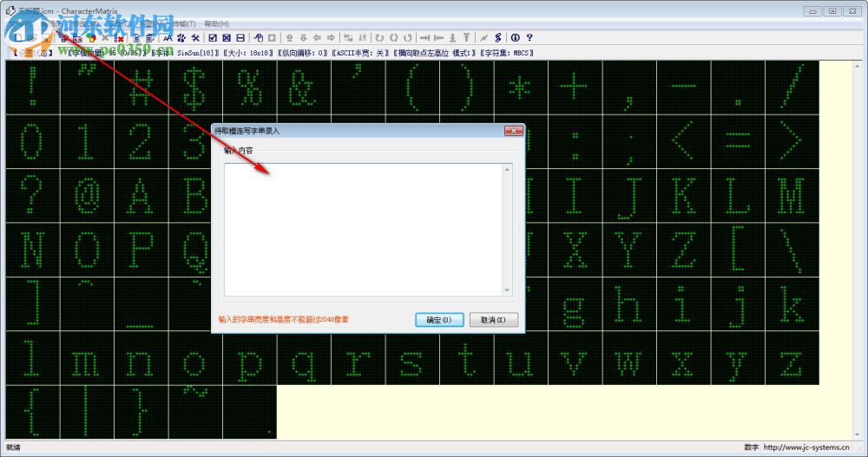Click the shift up arrow toolbar icon
This screenshot has width=868, height=457.
pos(289,37)
